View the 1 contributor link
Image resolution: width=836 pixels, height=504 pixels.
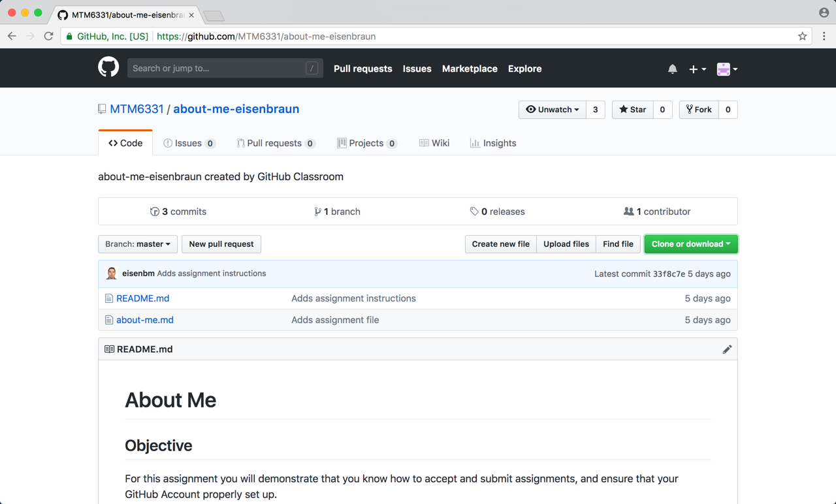coord(657,212)
